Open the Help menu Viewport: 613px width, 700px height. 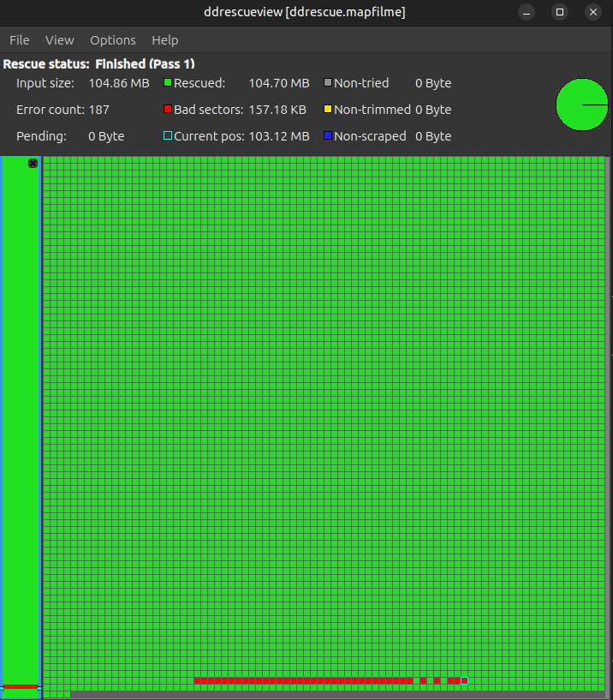pyautogui.click(x=165, y=40)
